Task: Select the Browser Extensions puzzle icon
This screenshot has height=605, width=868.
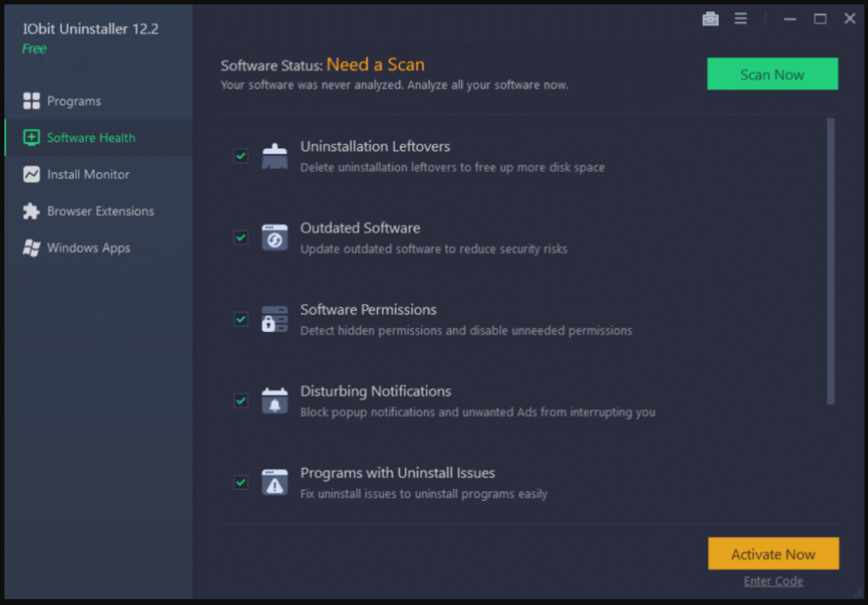Action: 31,211
